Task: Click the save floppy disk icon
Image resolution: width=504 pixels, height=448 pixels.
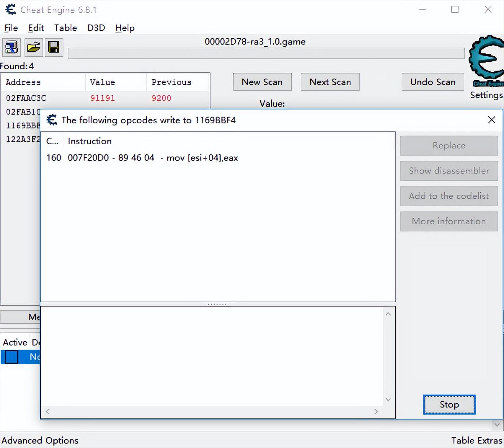Action: 54,47
